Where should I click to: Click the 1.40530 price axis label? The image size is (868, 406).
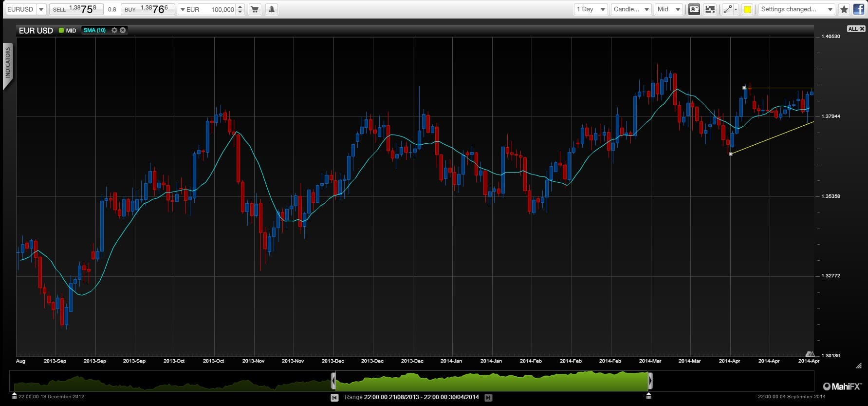(x=831, y=37)
